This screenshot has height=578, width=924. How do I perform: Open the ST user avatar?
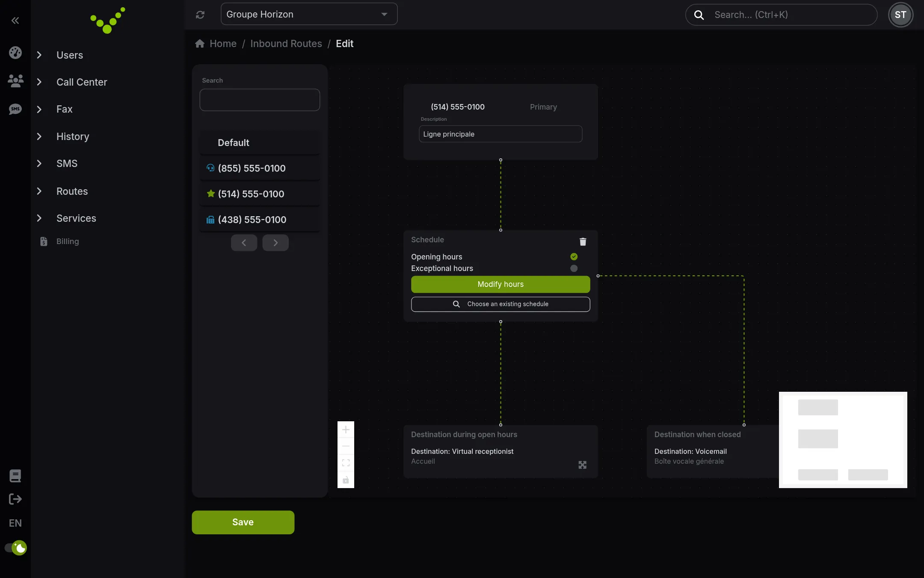(900, 15)
